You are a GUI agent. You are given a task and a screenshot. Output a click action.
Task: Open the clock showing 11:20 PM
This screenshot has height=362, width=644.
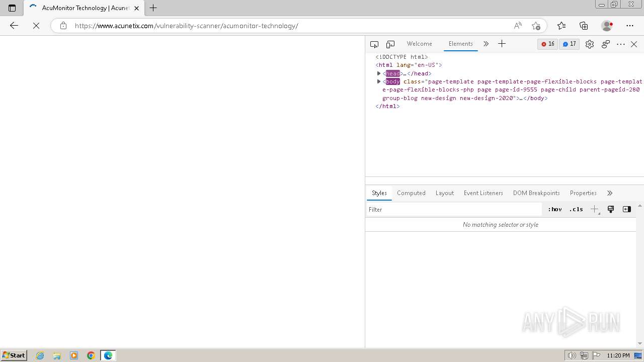pos(618,355)
